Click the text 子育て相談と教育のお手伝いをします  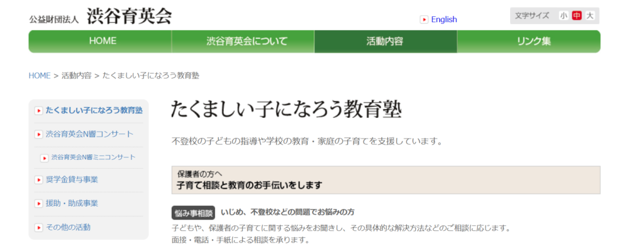coord(249,185)
